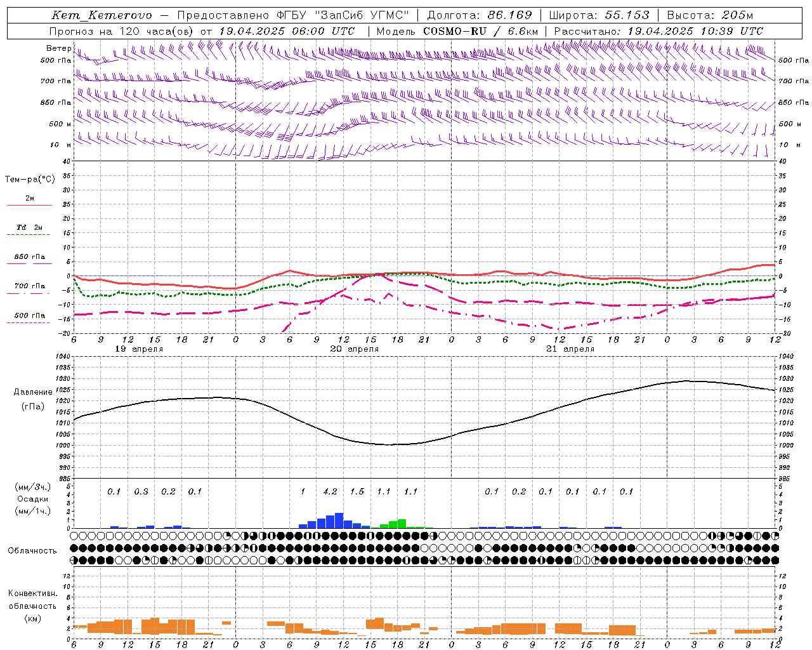Click the Kem_Kemerovo station title
Image resolution: width=812 pixels, height=650 pixels.
coord(101,15)
